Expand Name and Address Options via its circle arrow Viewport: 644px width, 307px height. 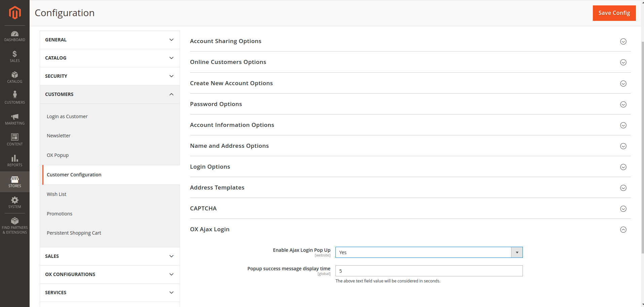[623, 146]
